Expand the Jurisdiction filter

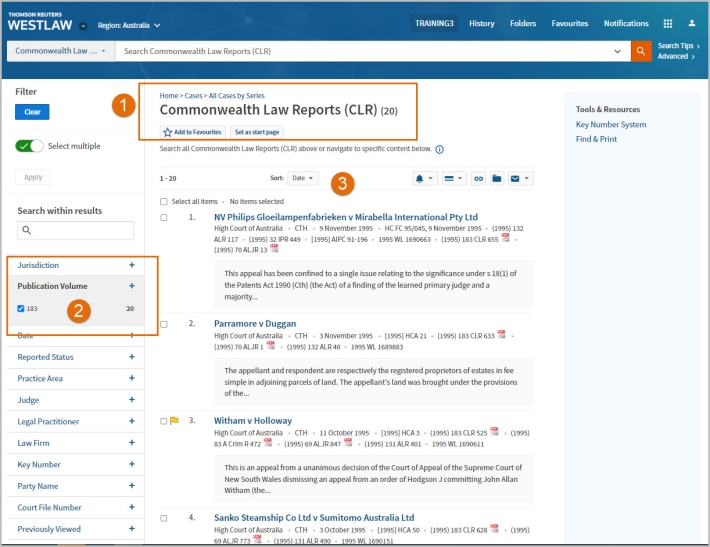click(x=132, y=265)
